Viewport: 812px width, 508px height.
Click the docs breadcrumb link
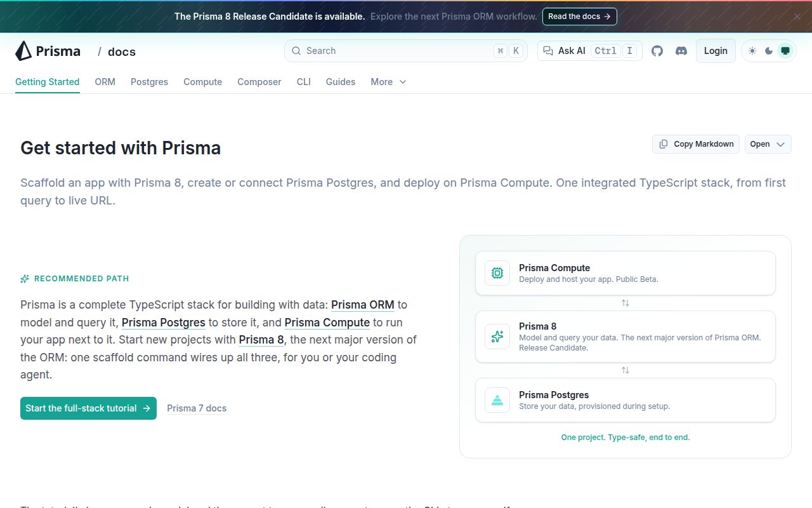tap(122, 52)
